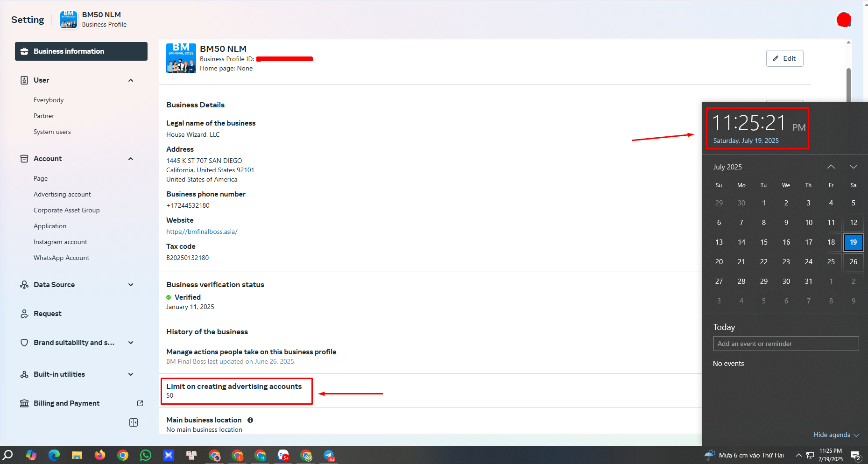Select Application under Account
868x464 pixels.
point(50,226)
